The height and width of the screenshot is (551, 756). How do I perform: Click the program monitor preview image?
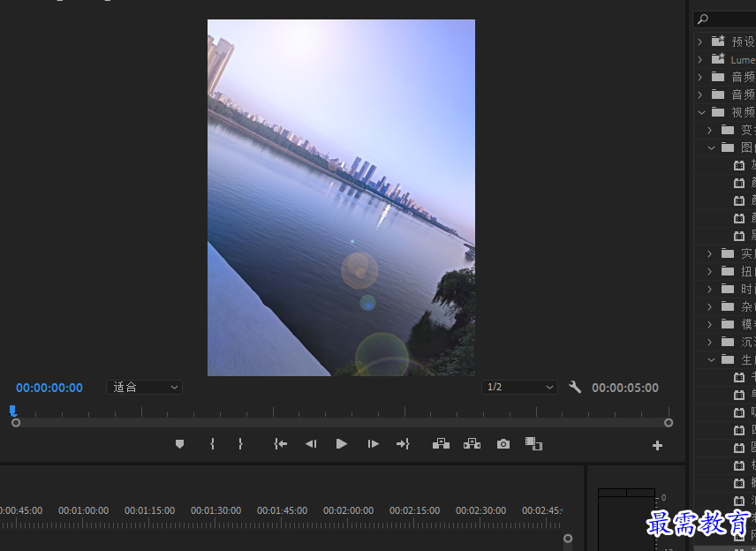coord(341,198)
